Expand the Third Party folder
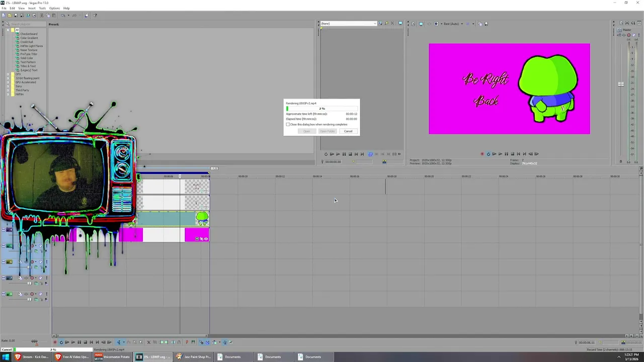 pos(8,90)
